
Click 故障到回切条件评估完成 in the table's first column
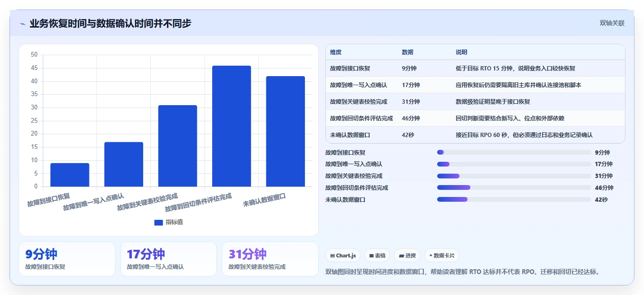click(361, 118)
